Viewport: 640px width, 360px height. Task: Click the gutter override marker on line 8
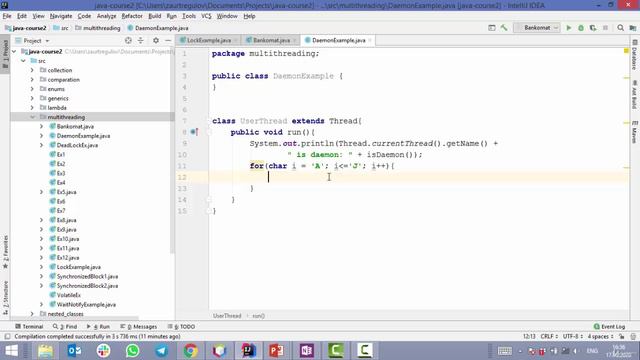coord(194,132)
